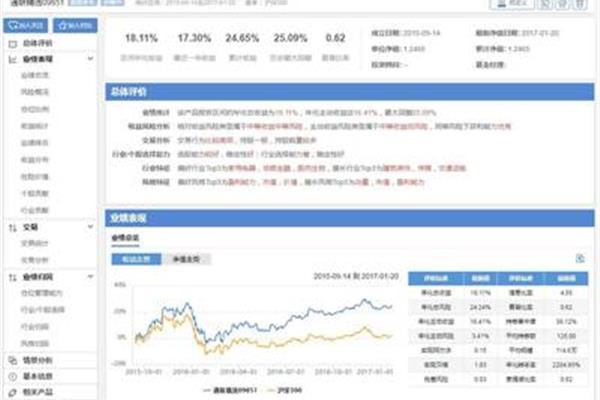Screen dimensions: 600x400
Task: Click the 0.62 headline value
Action: [x=336, y=38]
